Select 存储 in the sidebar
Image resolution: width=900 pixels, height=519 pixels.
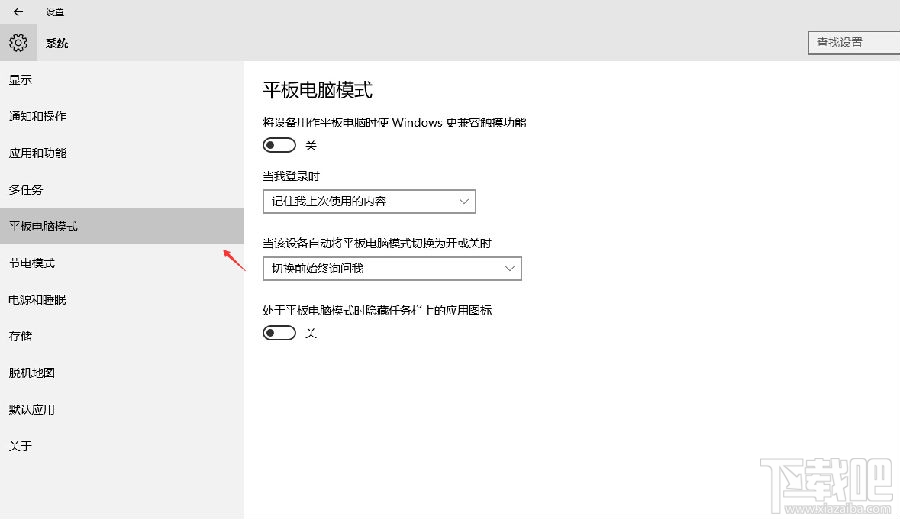tap(122, 336)
